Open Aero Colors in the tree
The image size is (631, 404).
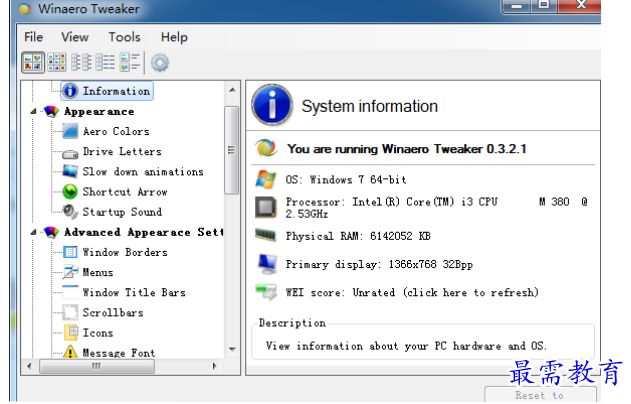click(115, 131)
